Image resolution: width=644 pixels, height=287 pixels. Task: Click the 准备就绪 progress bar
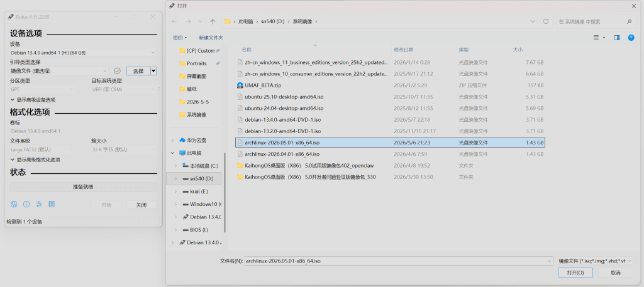[x=83, y=187]
